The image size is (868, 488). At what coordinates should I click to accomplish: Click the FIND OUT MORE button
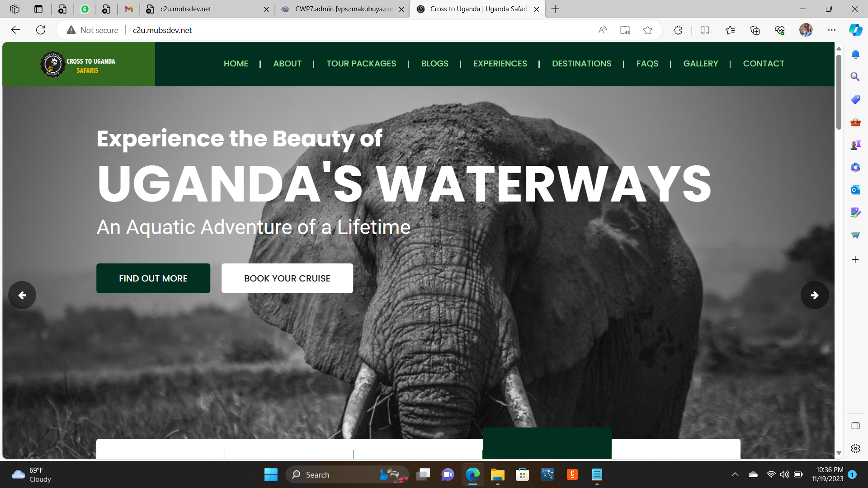pos(153,278)
